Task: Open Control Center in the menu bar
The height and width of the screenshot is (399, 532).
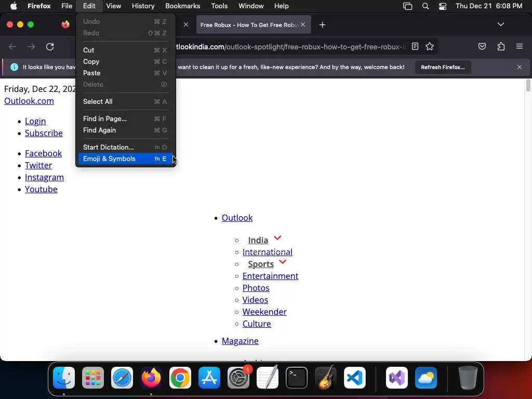Action: [x=443, y=6]
